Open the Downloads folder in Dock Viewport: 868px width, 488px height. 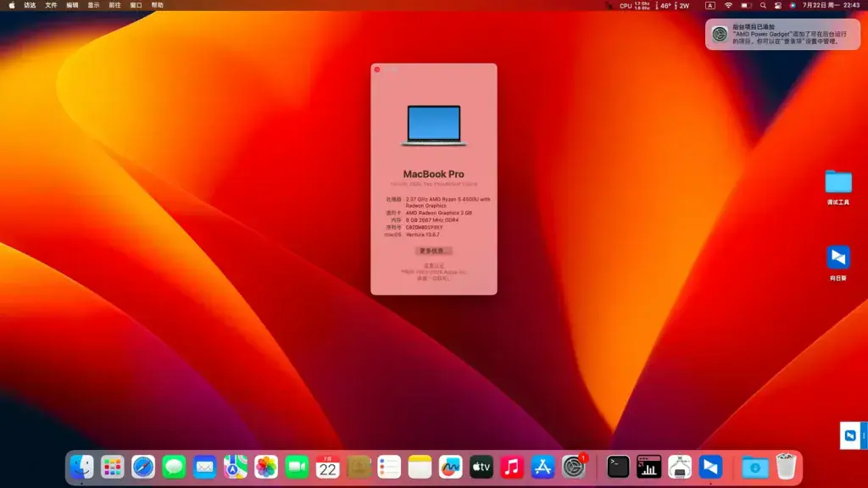coord(755,468)
